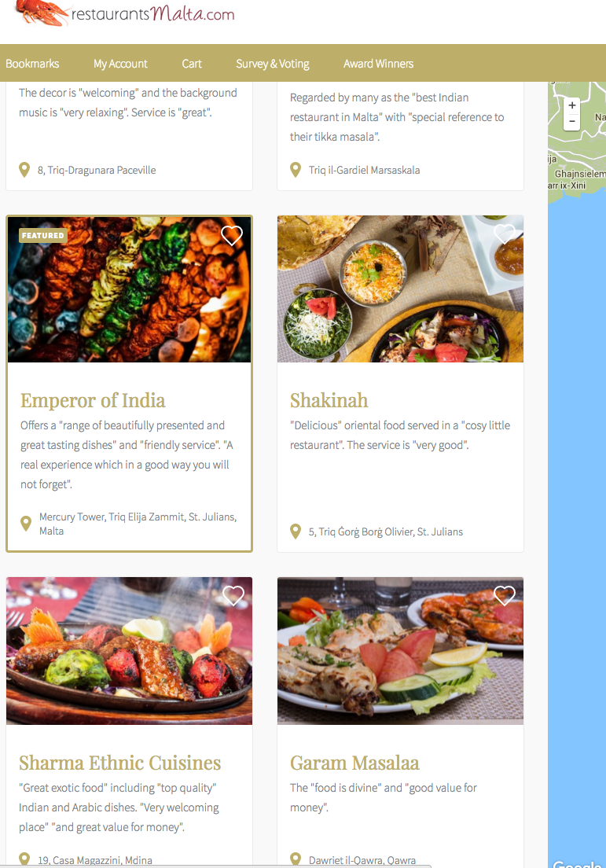Open the Shakinah restaurant title
Viewport: 606px width, 868px height.
tap(329, 400)
